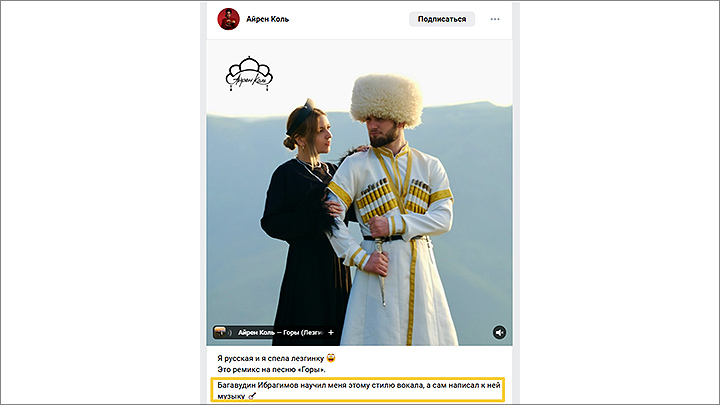This screenshot has height=405, width=720.
Task: Open the post photo of the couple
Action: coord(359,193)
